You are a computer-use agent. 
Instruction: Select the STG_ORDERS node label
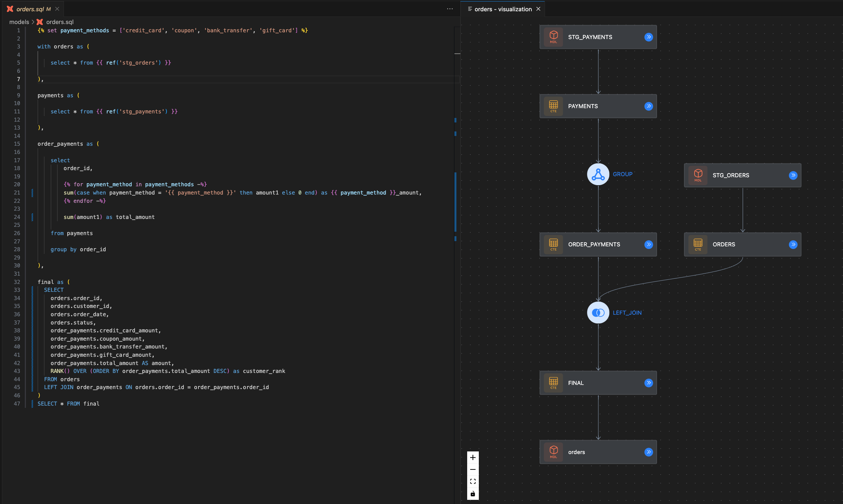coord(731,175)
